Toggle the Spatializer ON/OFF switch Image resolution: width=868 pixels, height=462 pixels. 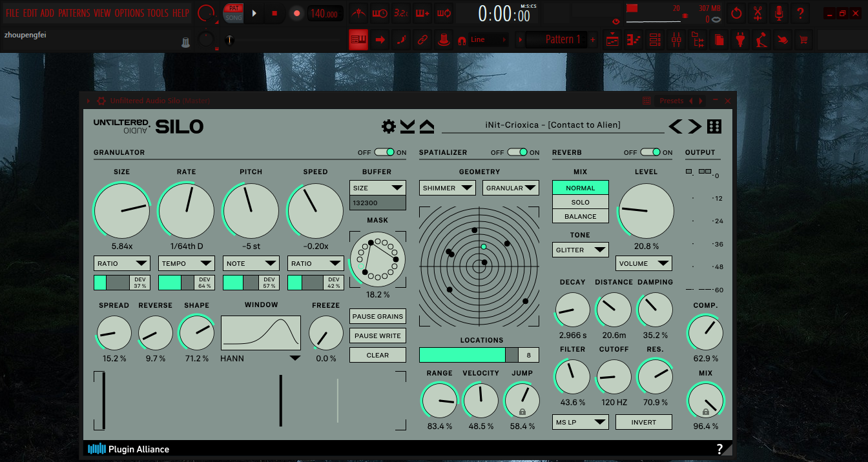(x=517, y=152)
